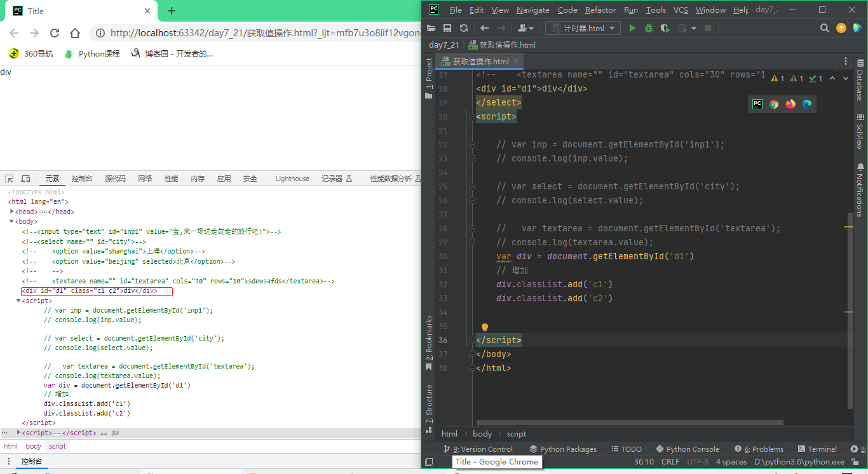Image resolution: width=868 pixels, height=474 pixels.
Task: Click the 4 spaces indent setting in the status bar
Action: pyautogui.click(x=731, y=462)
